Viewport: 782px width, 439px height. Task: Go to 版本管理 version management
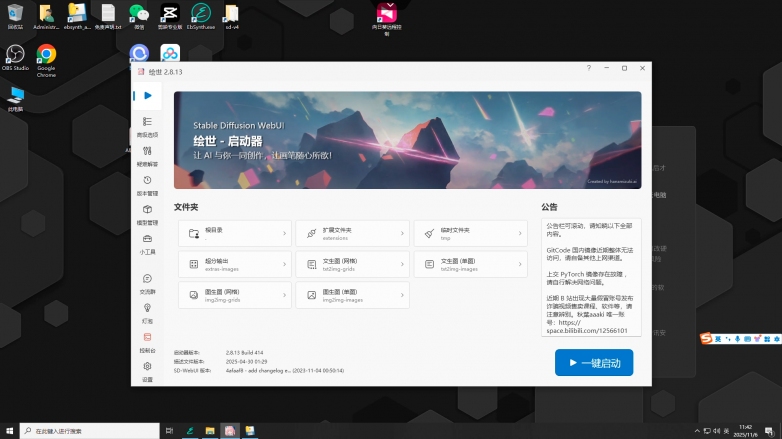click(147, 185)
